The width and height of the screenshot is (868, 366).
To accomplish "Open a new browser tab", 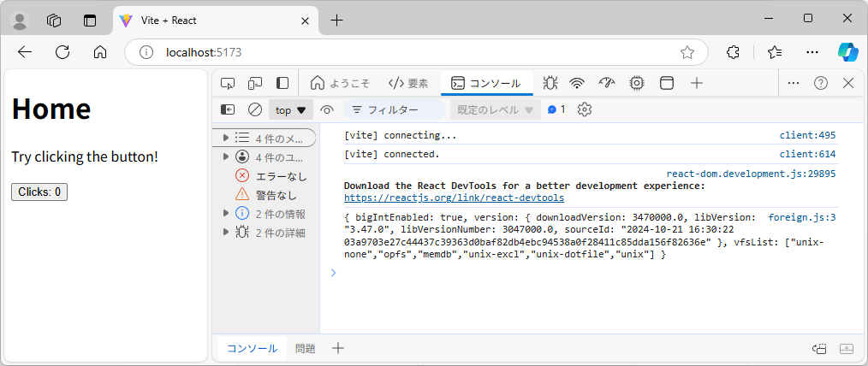I will [336, 21].
